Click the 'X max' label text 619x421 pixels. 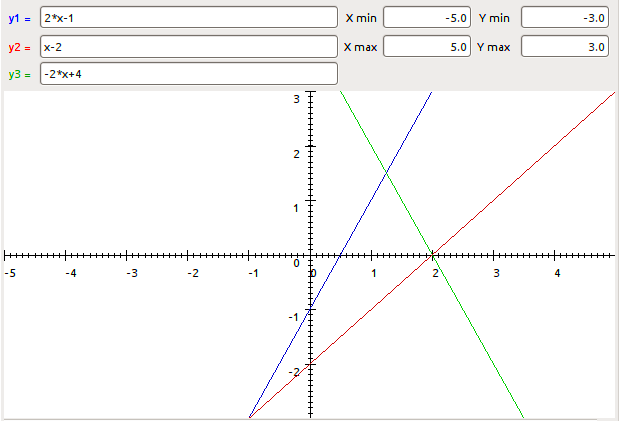[360, 47]
